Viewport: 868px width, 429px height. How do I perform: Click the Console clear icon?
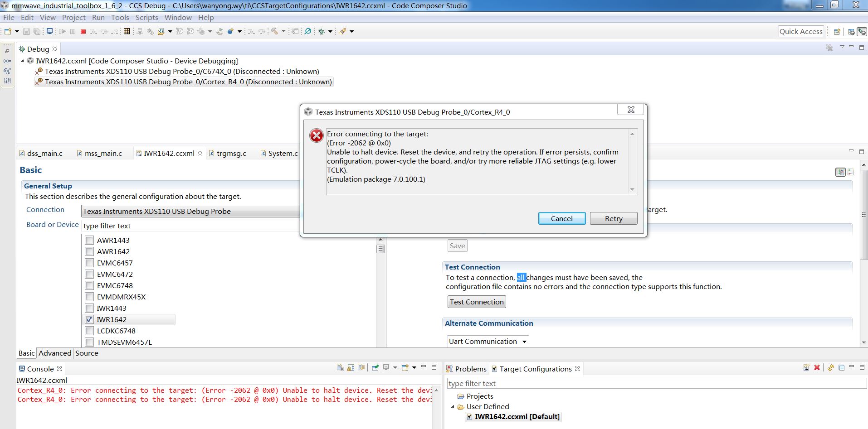340,368
